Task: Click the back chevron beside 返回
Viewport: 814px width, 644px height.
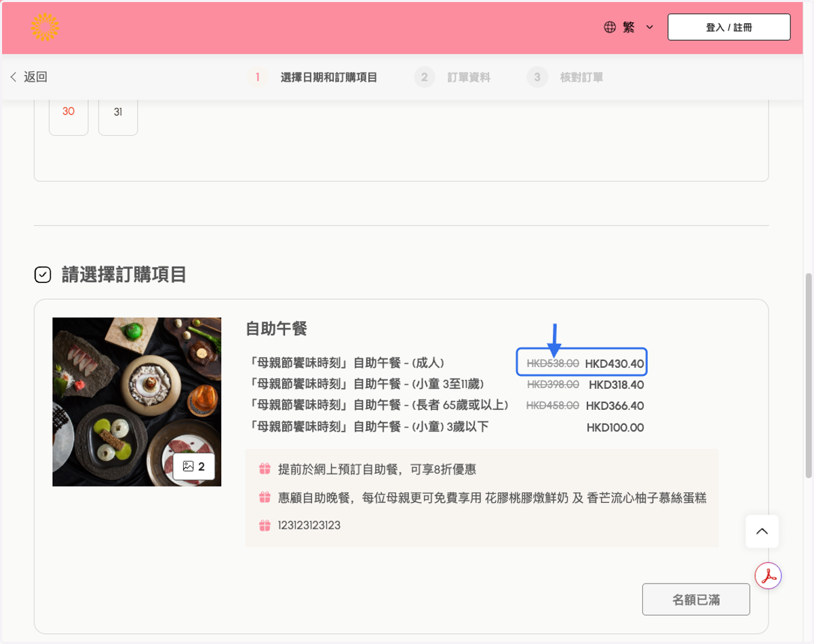Action: [x=13, y=77]
